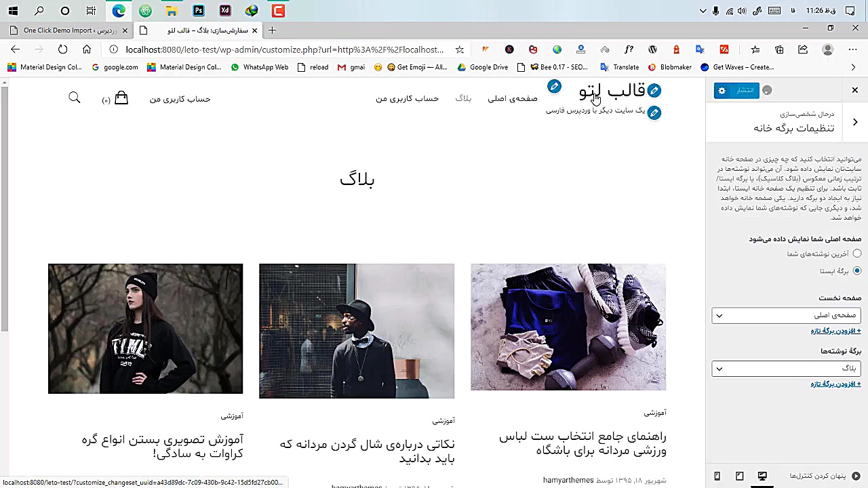Select the desktop preview icon

click(762, 476)
